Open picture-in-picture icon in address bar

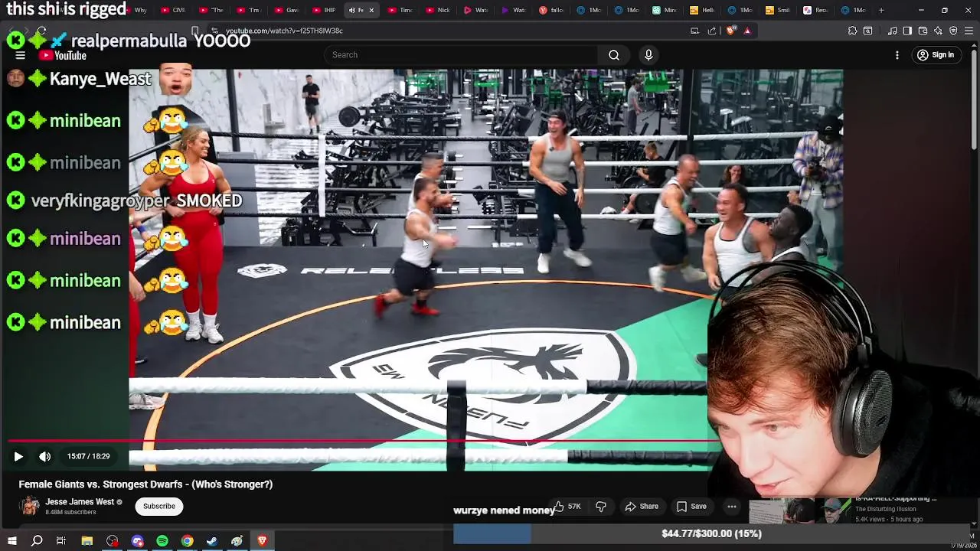[x=694, y=31]
